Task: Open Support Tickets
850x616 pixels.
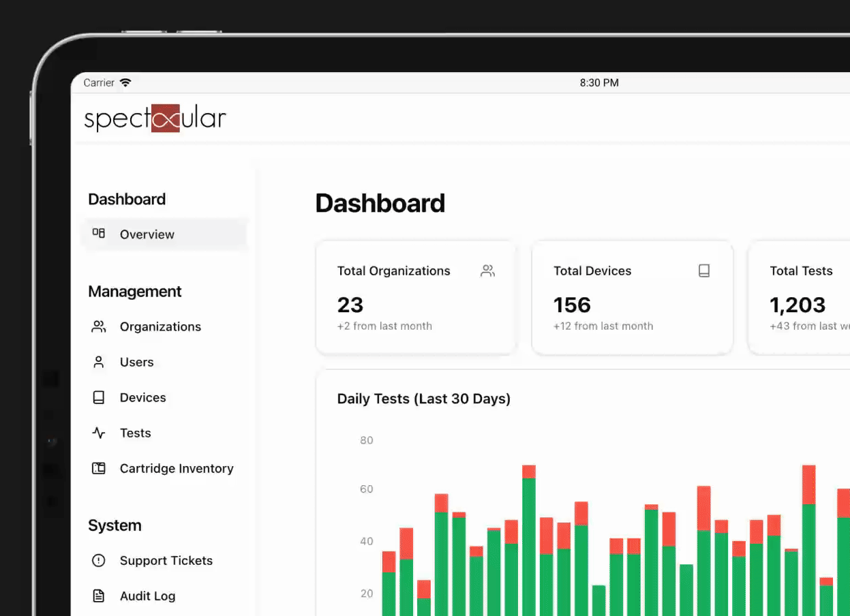Action: 166,560
